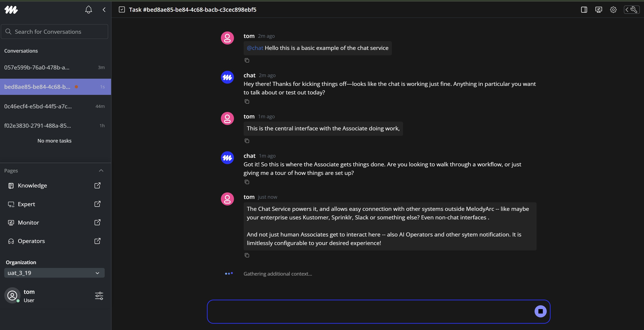Click the Search for Conversations field
The image size is (644, 330).
pos(54,31)
